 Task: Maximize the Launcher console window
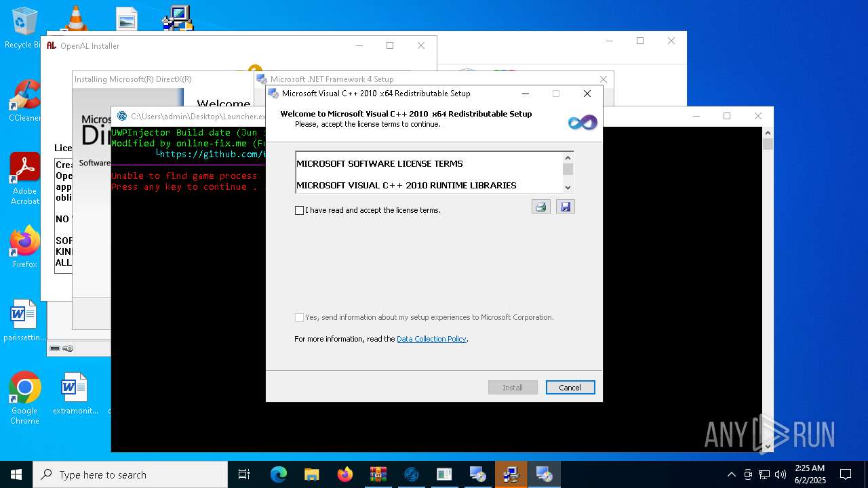(727, 116)
